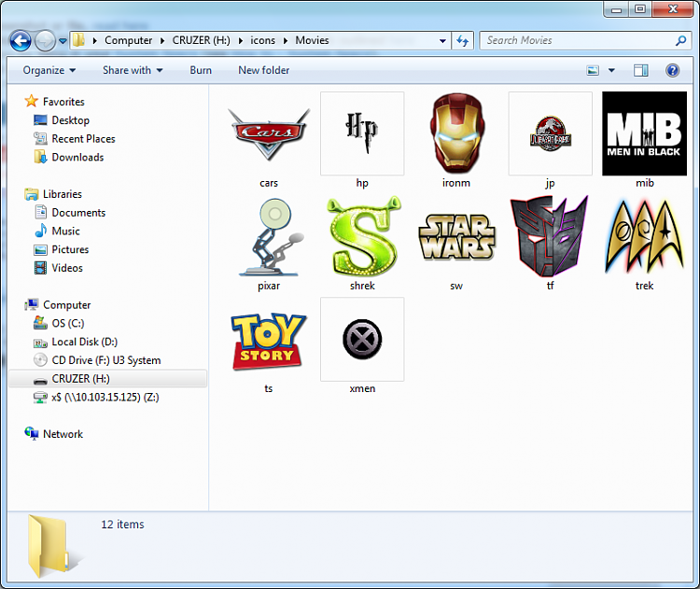The height and width of the screenshot is (589, 700).
Task: Expand arrow before Computer in breadcrumb
Action: pos(94,41)
